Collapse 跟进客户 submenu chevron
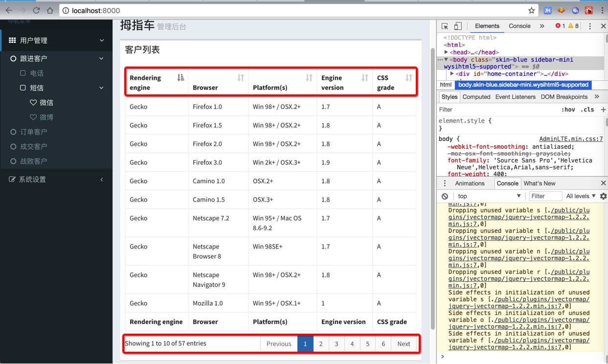Viewport: 608px width, 364px height. point(102,58)
